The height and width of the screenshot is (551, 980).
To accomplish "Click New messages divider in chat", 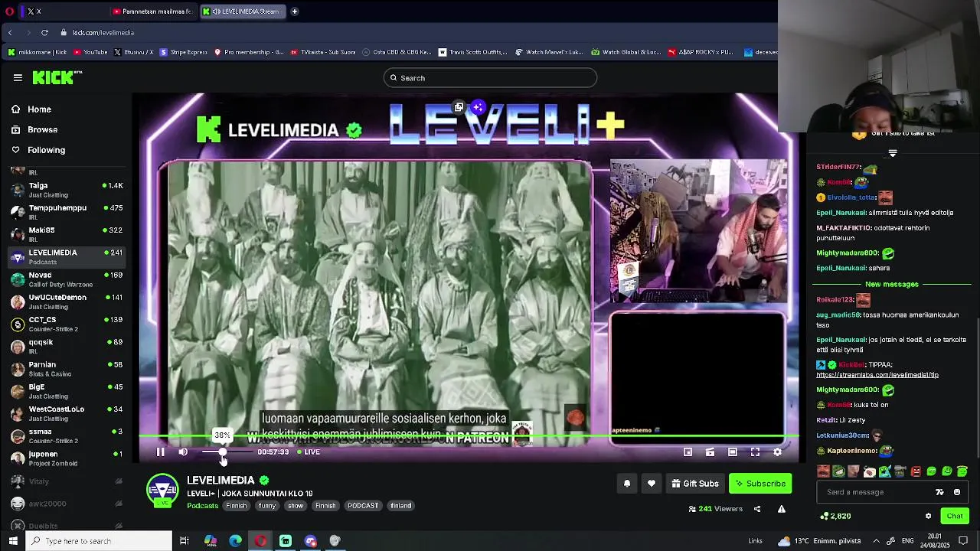I will point(891,284).
